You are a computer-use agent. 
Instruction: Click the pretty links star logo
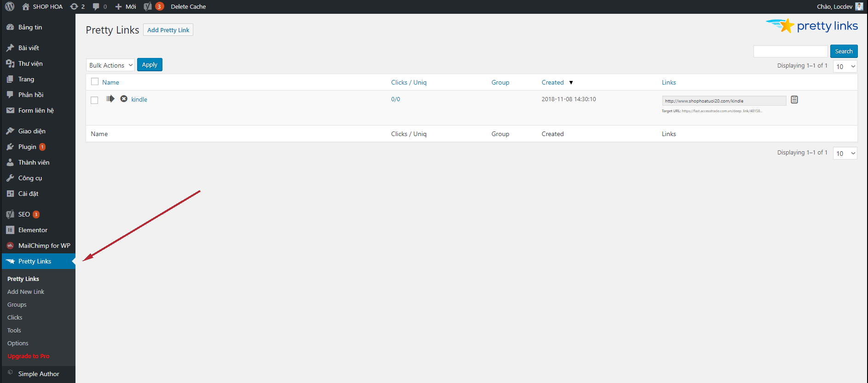812,26
